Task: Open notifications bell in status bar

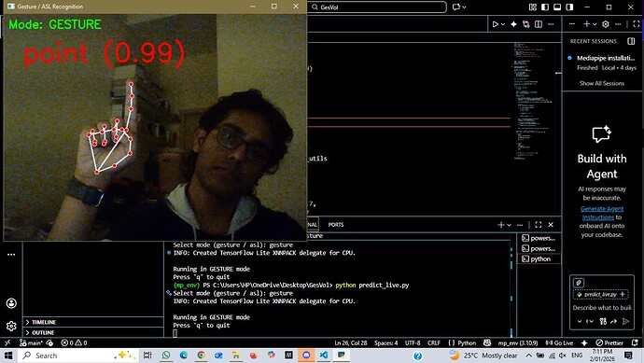Action: 635,342
